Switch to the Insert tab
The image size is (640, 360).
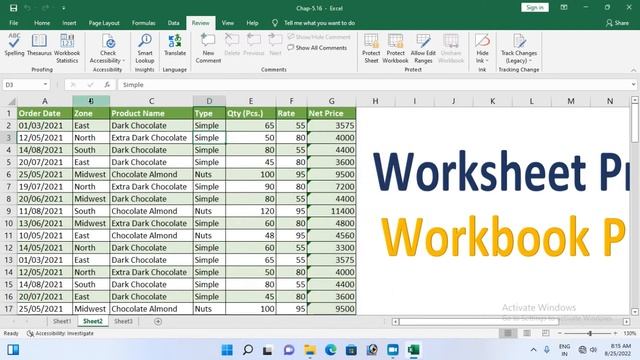tap(69, 23)
